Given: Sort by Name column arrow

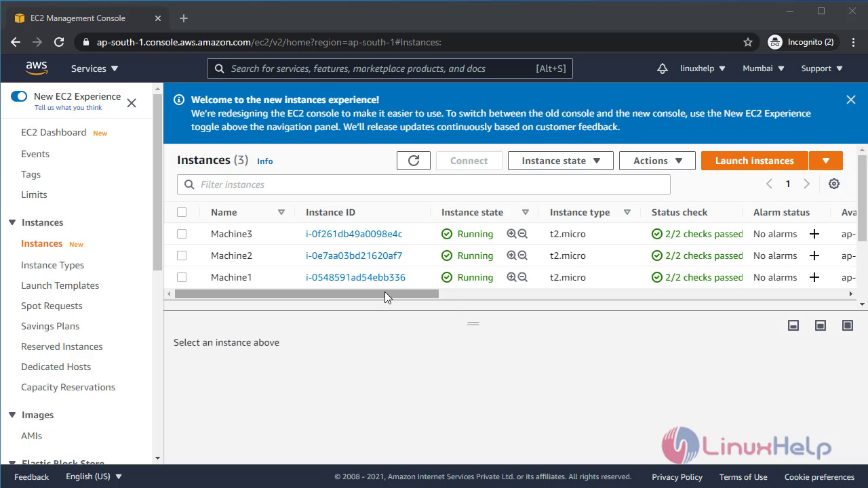Looking at the screenshot, I should tap(281, 212).
